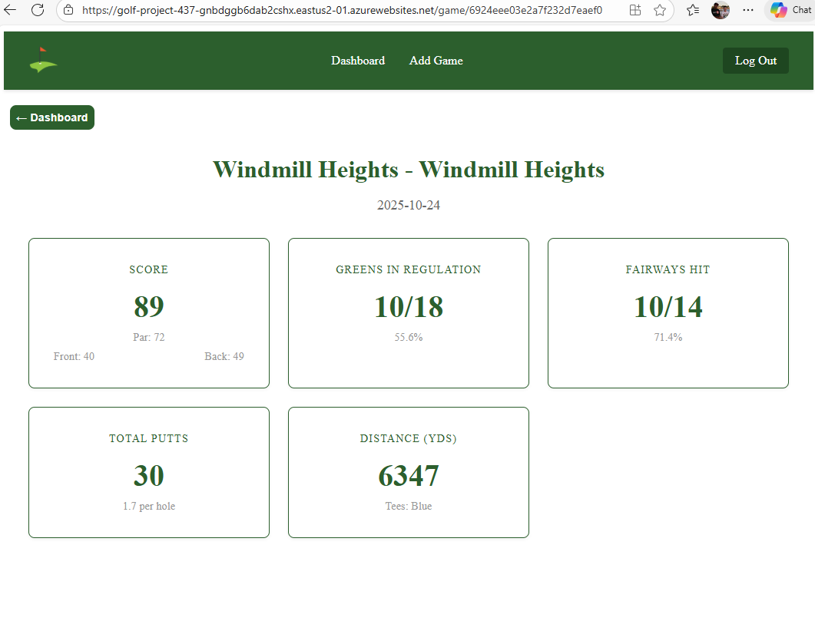Image resolution: width=815 pixels, height=644 pixels.
Task: Open the Dashboard nav link
Action: (x=358, y=61)
